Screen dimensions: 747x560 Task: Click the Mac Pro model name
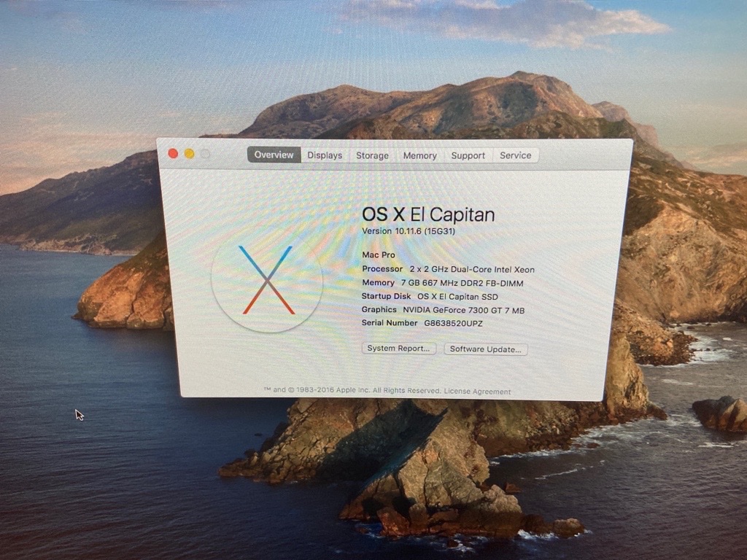(x=379, y=254)
